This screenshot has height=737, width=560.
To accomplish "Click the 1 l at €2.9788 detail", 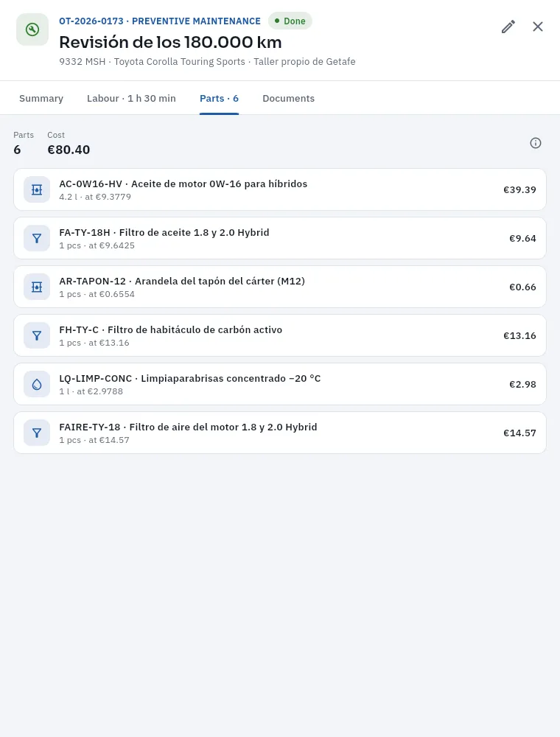I will [x=91, y=391].
